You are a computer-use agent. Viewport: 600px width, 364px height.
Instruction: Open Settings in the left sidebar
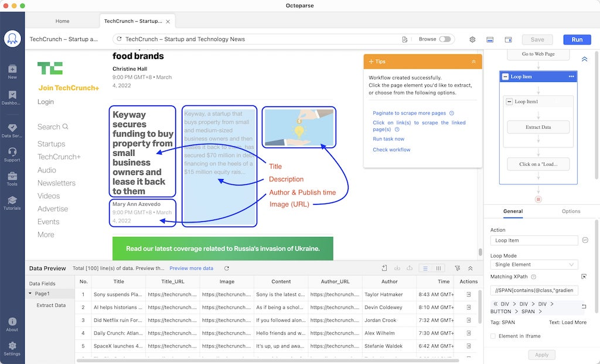tap(12, 348)
